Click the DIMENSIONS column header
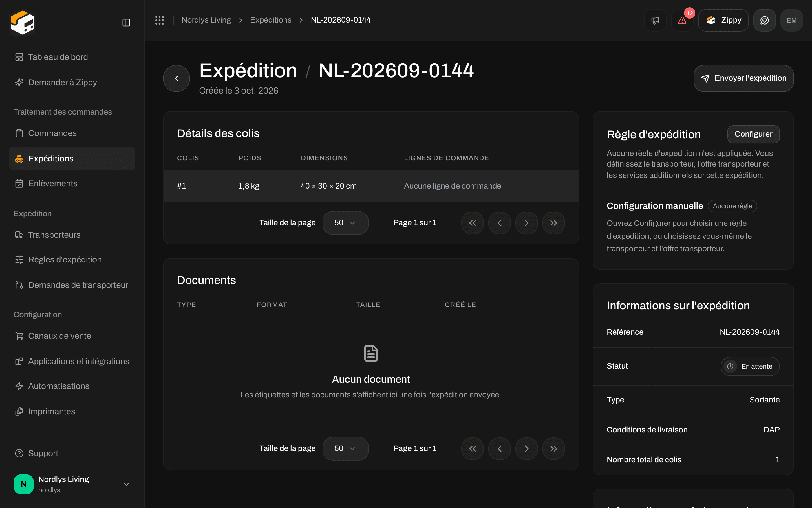The image size is (812, 508). tap(324, 158)
